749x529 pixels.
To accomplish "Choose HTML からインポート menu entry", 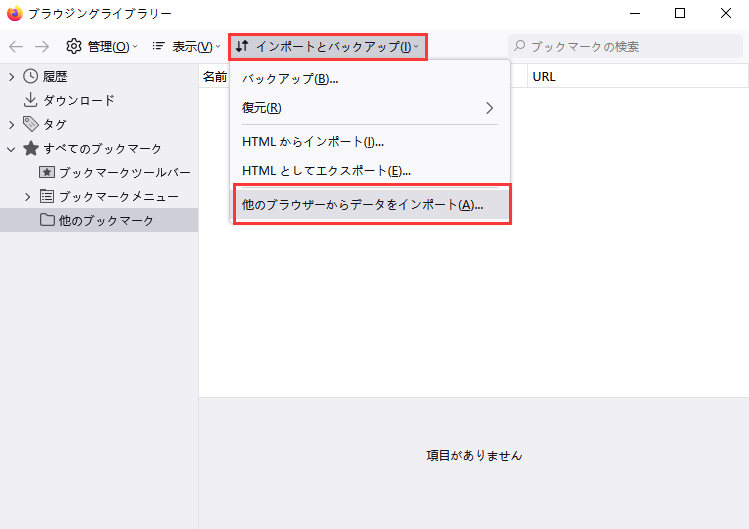I will pos(313,142).
